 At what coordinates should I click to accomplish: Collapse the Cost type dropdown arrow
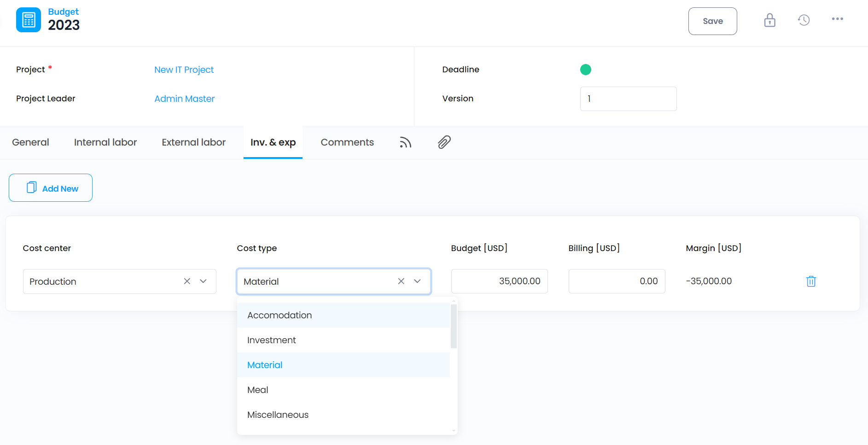pos(417,281)
